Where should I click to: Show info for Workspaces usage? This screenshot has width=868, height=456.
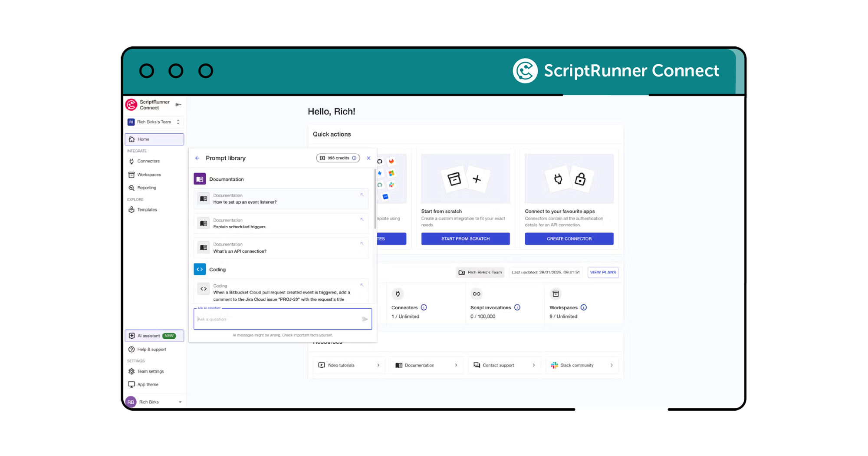coord(584,307)
